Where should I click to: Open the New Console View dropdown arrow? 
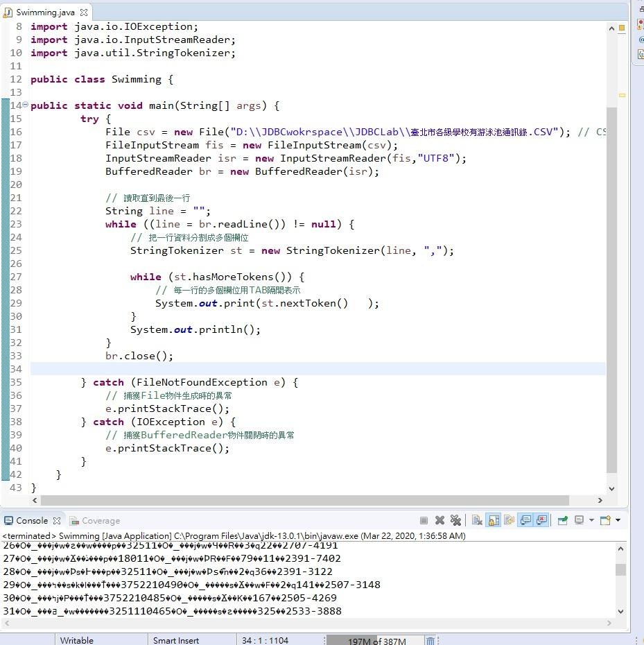click(617, 520)
